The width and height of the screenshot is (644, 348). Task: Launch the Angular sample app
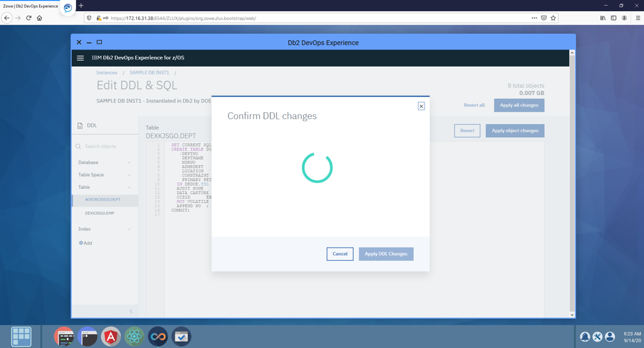point(111,337)
